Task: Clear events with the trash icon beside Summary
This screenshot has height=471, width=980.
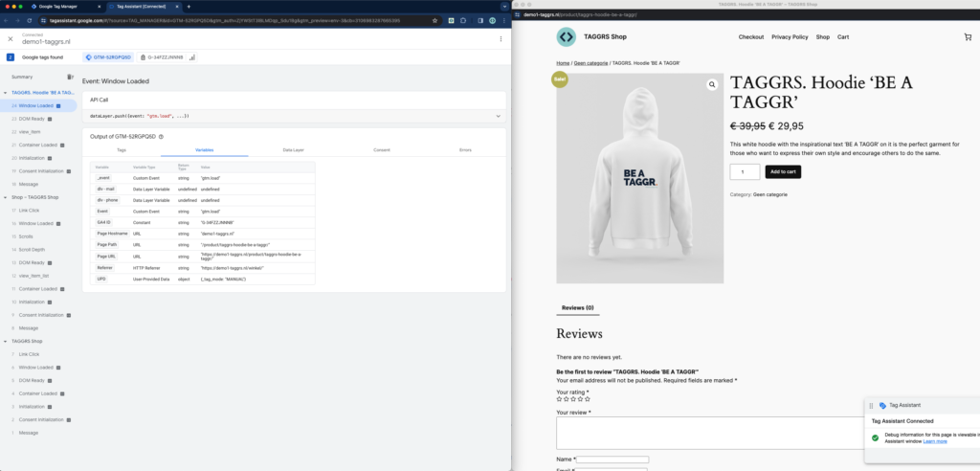Action: 70,77
